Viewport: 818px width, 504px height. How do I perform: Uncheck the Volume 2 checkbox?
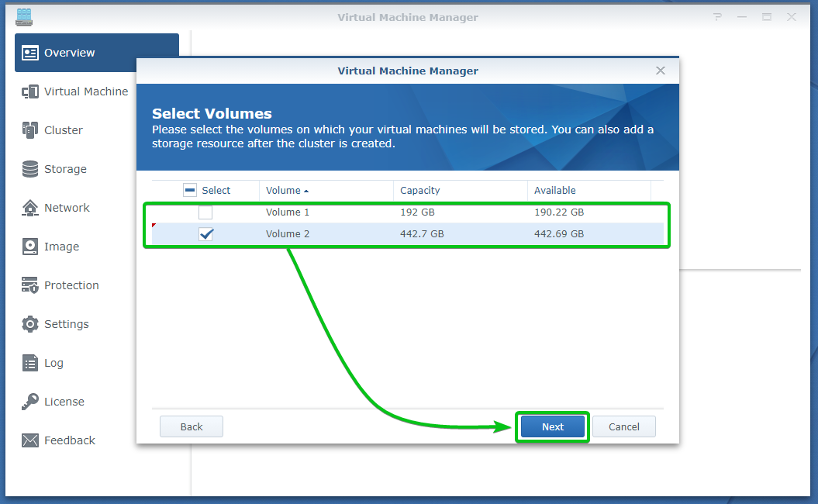(x=206, y=234)
